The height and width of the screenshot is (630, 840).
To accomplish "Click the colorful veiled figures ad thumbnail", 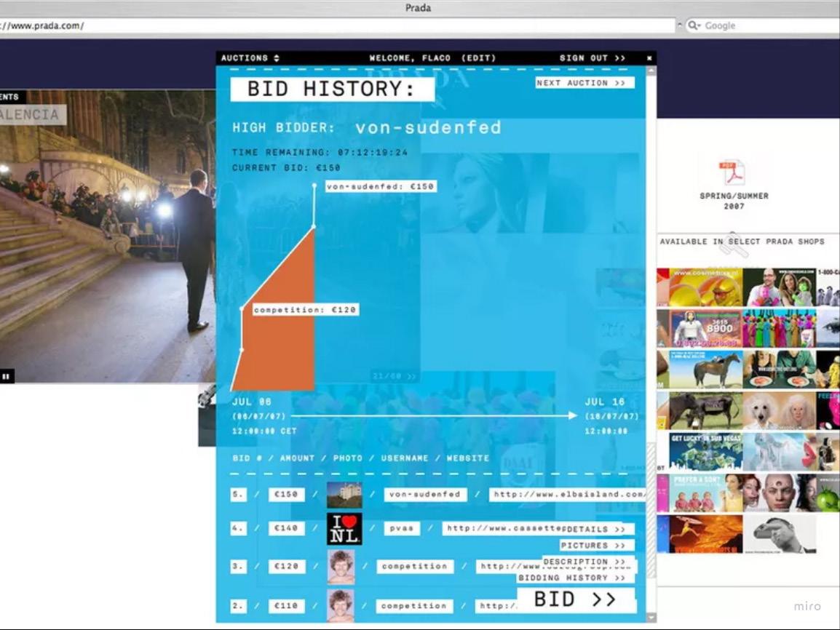I will coord(780,328).
